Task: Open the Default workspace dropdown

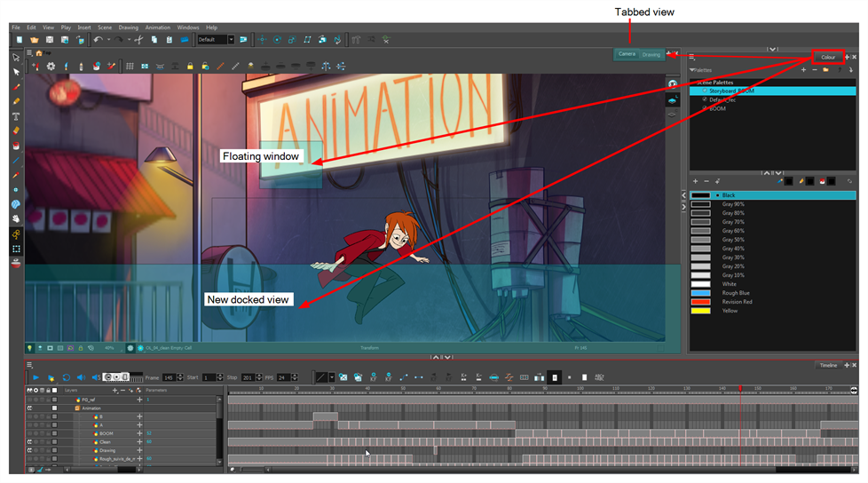Action: [231, 40]
